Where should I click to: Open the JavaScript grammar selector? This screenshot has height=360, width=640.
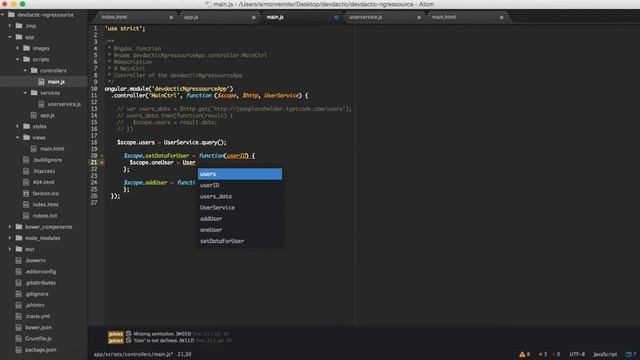pyautogui.click(x=605, y=354)
